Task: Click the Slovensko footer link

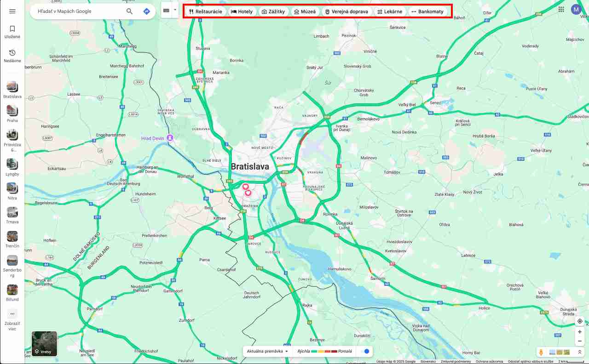Action: [x=428, y=361]
